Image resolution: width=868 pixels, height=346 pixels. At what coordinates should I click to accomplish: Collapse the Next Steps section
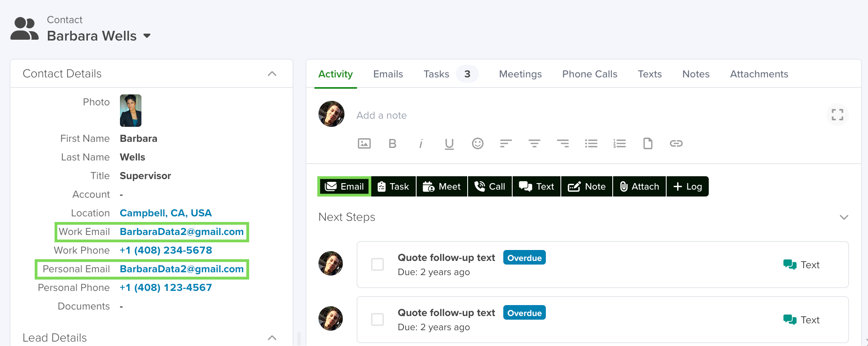pyautogui.click(x=844, y=217)
